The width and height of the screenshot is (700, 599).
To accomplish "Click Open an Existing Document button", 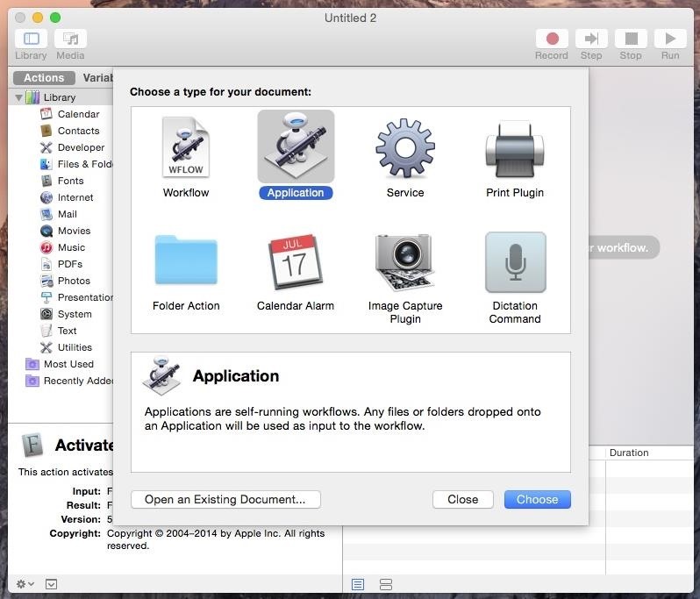I will click(x=225, y=500).
